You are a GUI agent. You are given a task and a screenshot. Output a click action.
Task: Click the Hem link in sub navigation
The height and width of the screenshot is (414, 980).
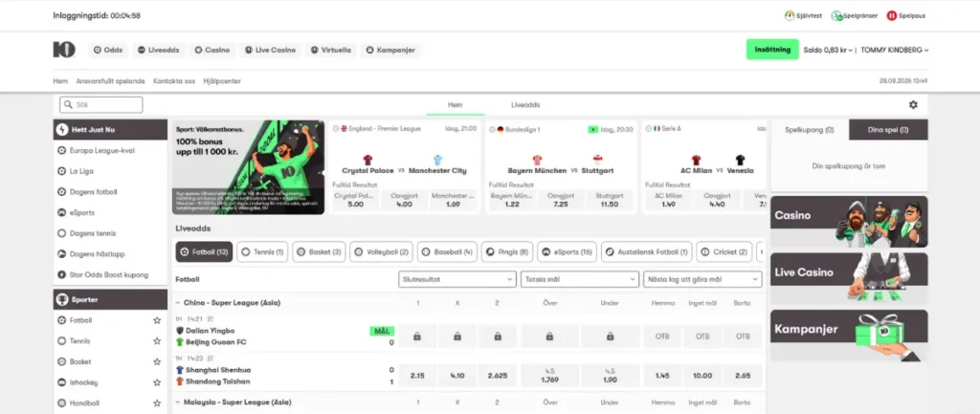coord(60,81)
